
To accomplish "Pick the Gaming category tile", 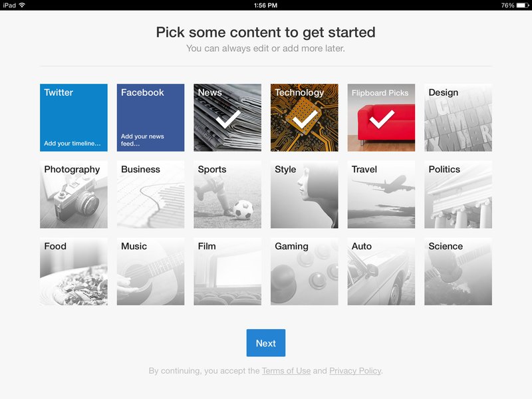I will coord(305,271).
